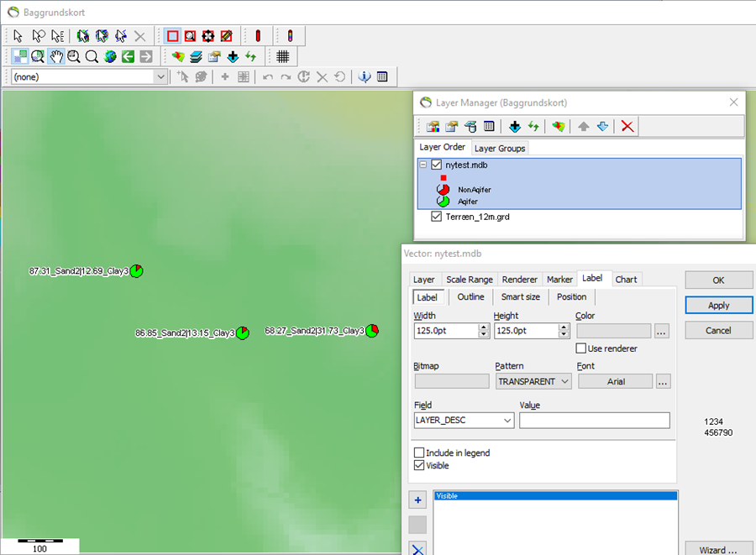Decrease Height value with spinner down
Image resolution: width=756 pixels, height=555 pixels.
[564, 334]
